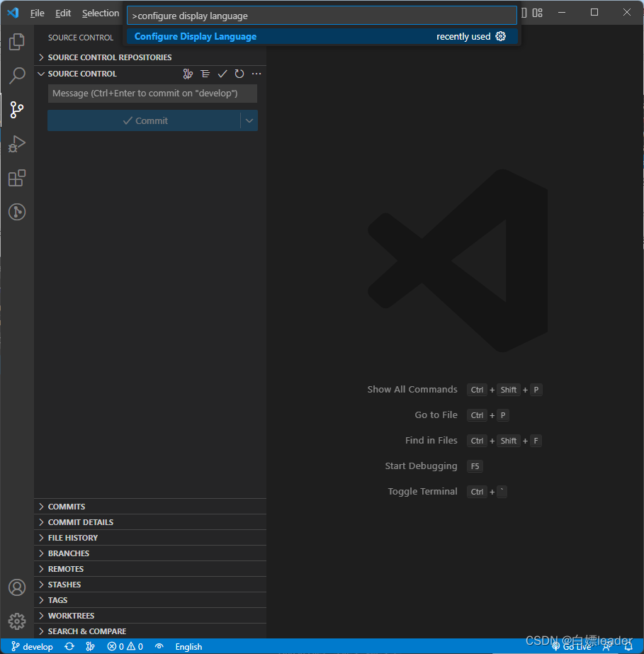Minimize the VS Code window
The height and width of the screenshot is (654, 644).
point(562,13)
